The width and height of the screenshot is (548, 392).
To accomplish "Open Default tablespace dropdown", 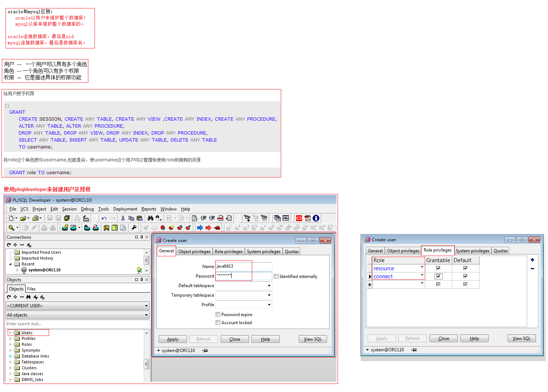I will tap(269, 286).
